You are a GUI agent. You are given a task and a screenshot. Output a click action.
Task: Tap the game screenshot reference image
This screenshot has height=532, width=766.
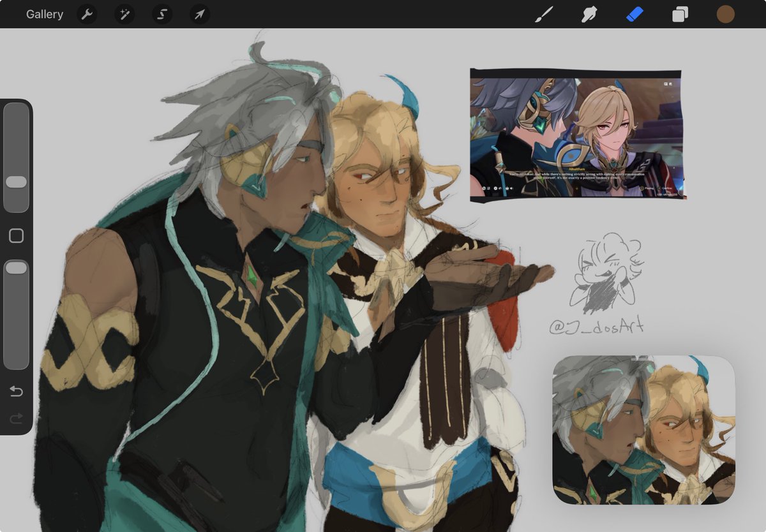(x=576, y=136)
